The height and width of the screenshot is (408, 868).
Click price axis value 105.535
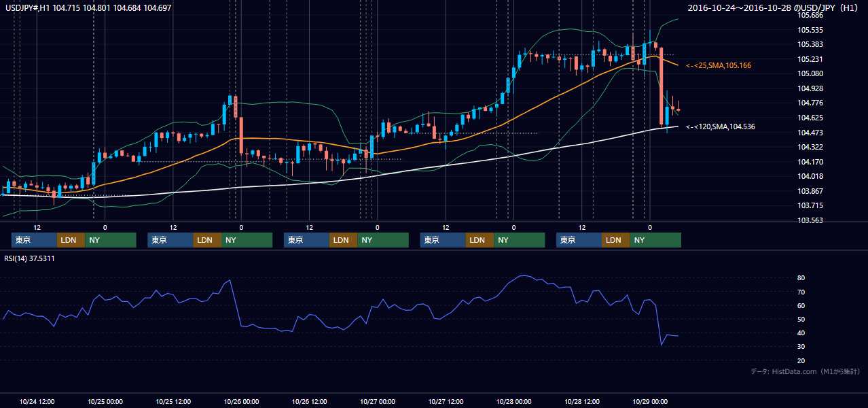click(x=811, y=30)
